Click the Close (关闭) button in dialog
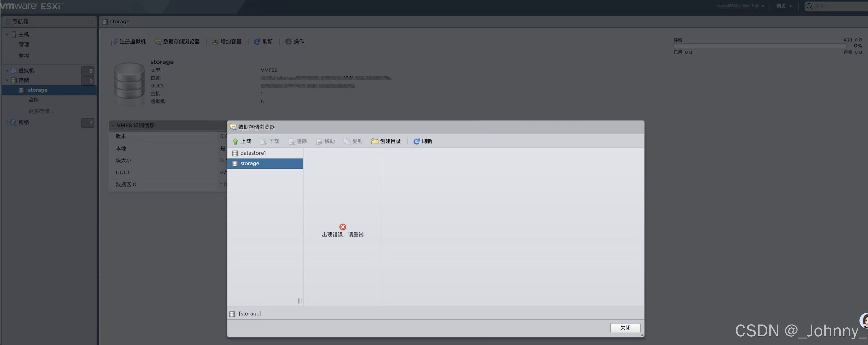The height and width of the screenshot is (345, 868). pyautogui.click(x=625, y=328)
